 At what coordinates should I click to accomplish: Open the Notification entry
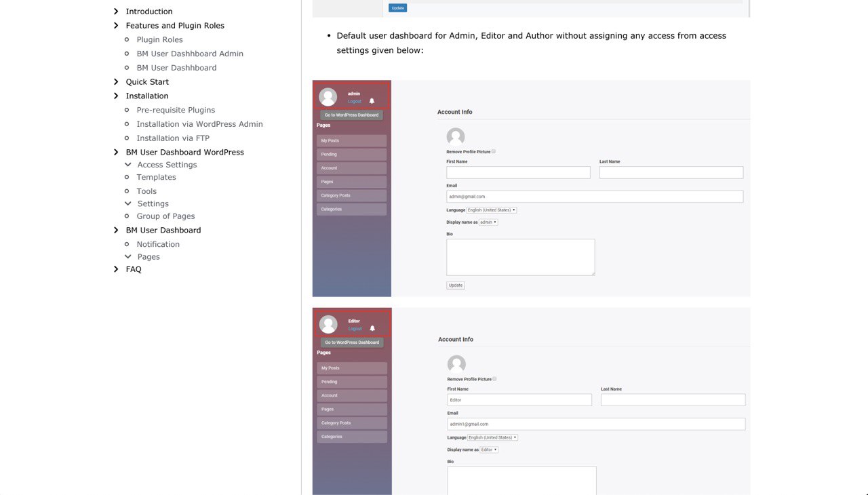158,244
